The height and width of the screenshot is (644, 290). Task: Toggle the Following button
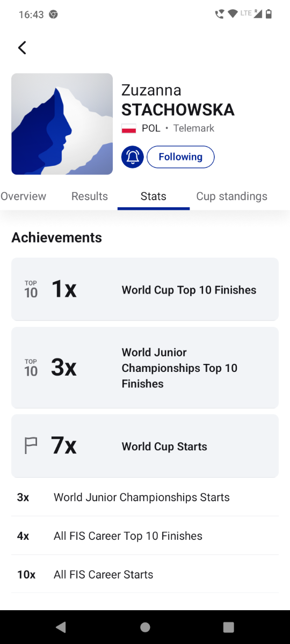[x=180, y=157]
